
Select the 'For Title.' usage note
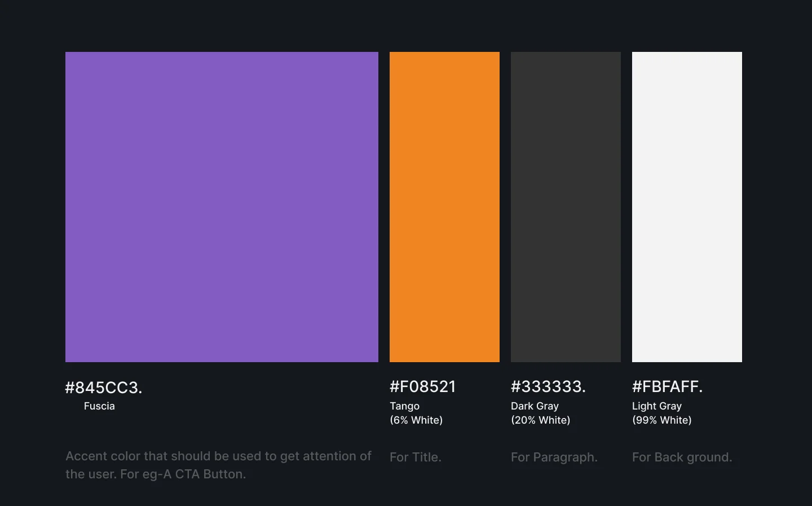tap(415, 457)
